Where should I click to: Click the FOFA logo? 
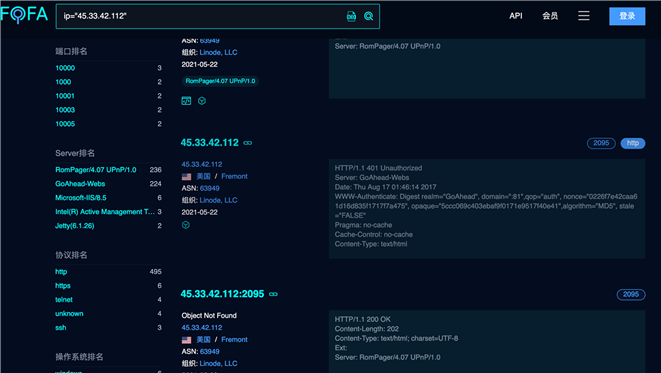24,15
